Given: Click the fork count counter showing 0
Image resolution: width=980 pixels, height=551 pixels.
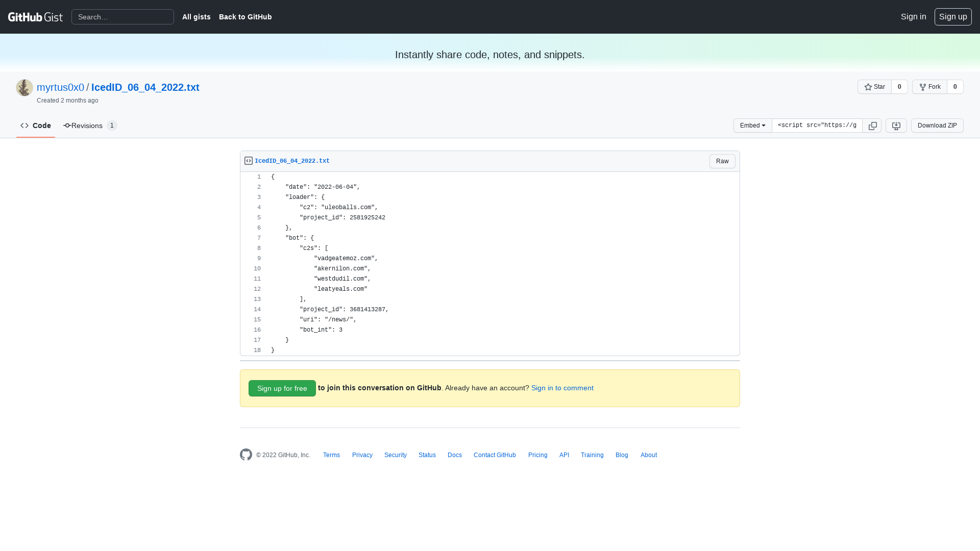Looking at the screenshot, I should click(954, 87).
